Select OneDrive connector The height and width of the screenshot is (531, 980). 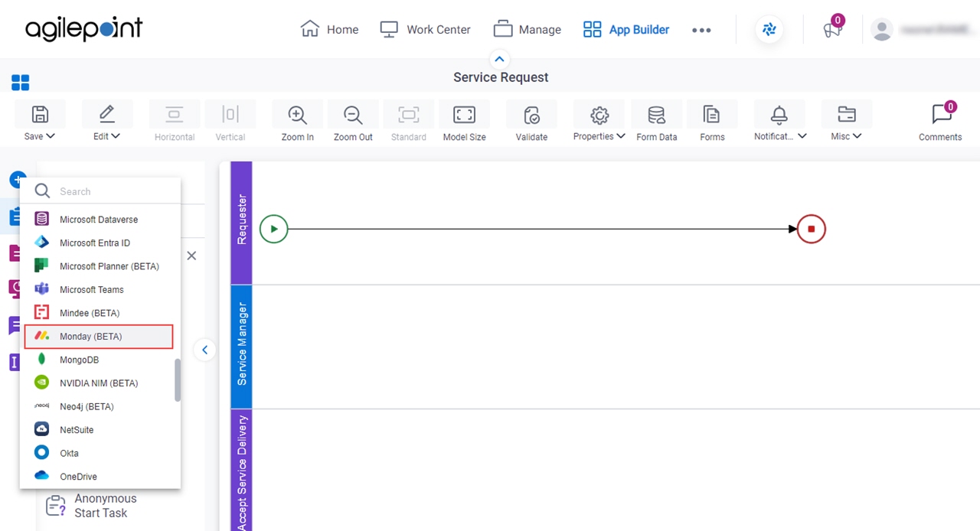click(100, 477)
